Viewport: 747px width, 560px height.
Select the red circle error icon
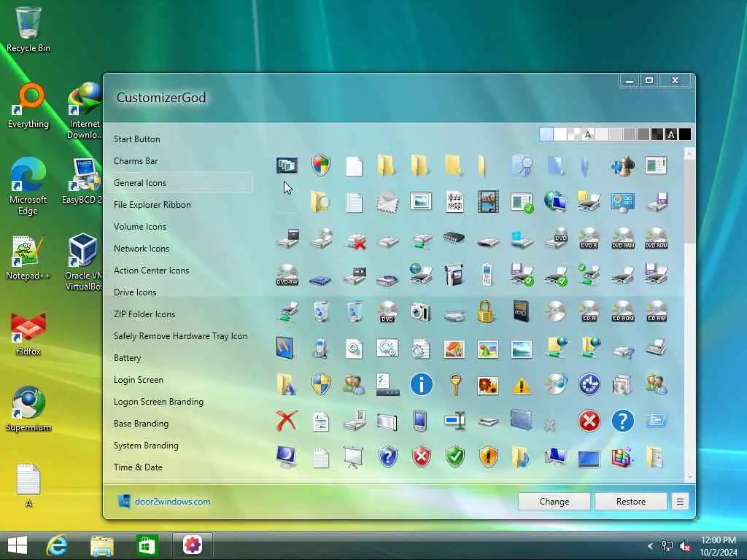click(589, 421)
